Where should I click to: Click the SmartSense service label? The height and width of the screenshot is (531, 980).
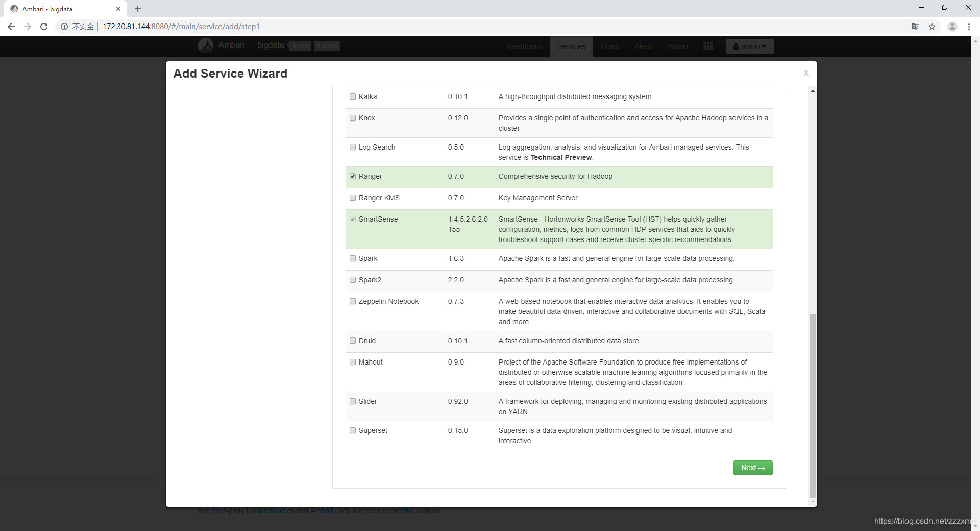(x=378, y=219)
